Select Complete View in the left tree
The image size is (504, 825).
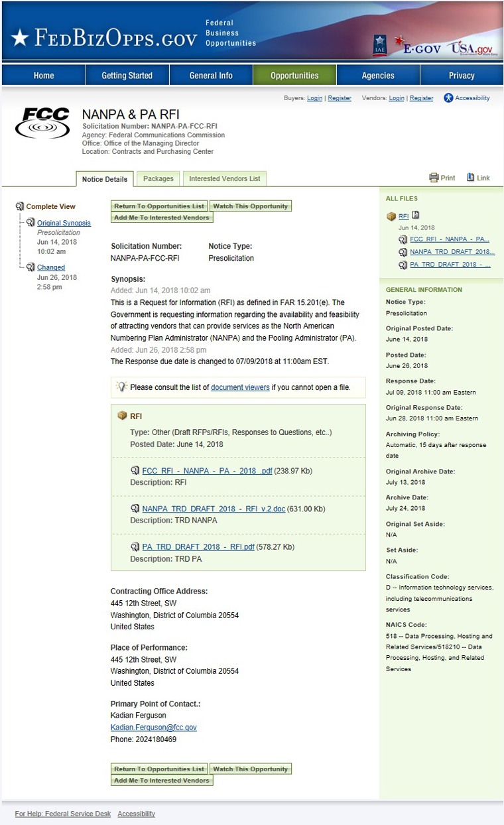coord(50,207)
